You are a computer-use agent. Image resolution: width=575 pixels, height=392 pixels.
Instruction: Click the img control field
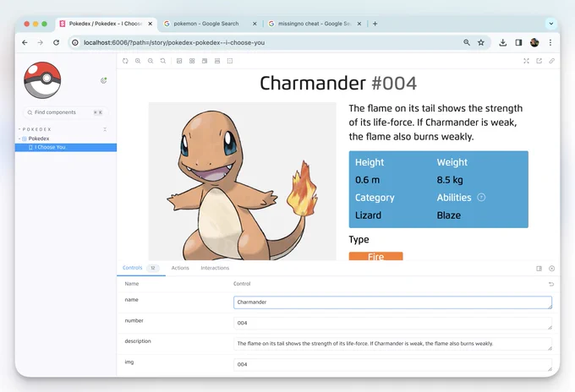click(392, 364)
